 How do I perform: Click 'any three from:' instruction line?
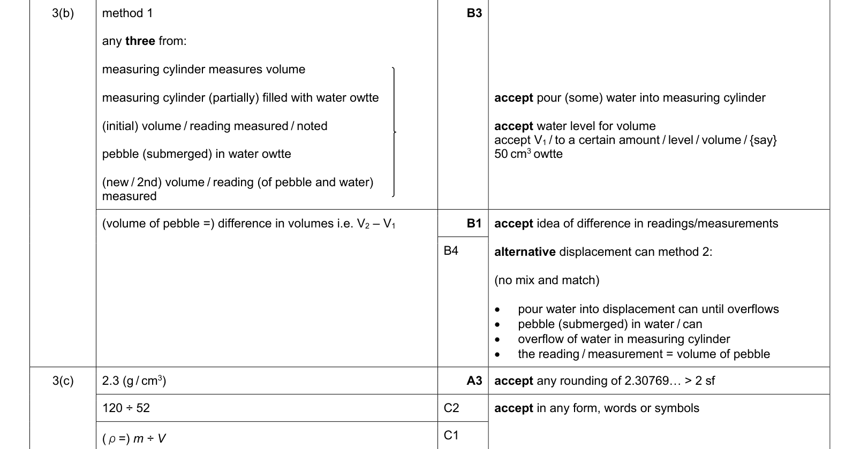(x=144, y=41)
